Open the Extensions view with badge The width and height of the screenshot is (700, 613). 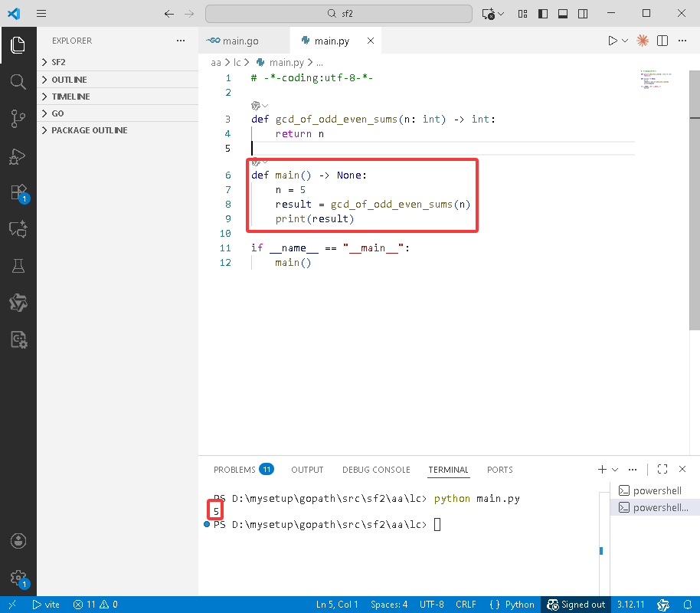(18, 193)
